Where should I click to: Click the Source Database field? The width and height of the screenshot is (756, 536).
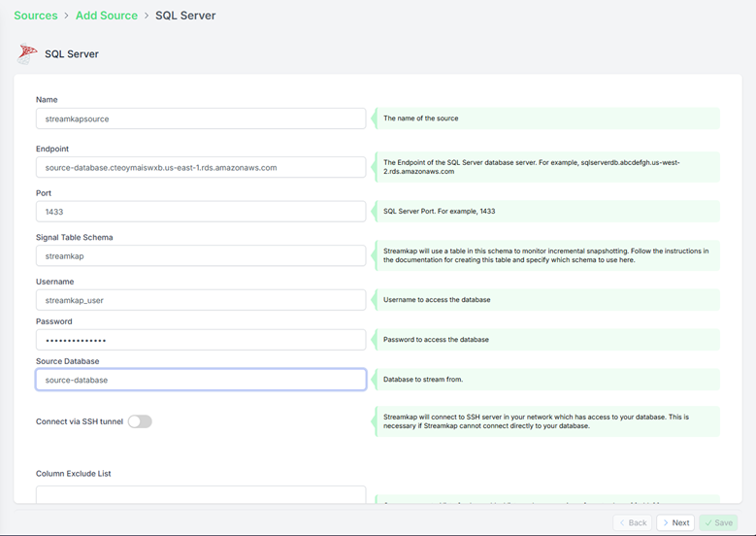[201, 380]
